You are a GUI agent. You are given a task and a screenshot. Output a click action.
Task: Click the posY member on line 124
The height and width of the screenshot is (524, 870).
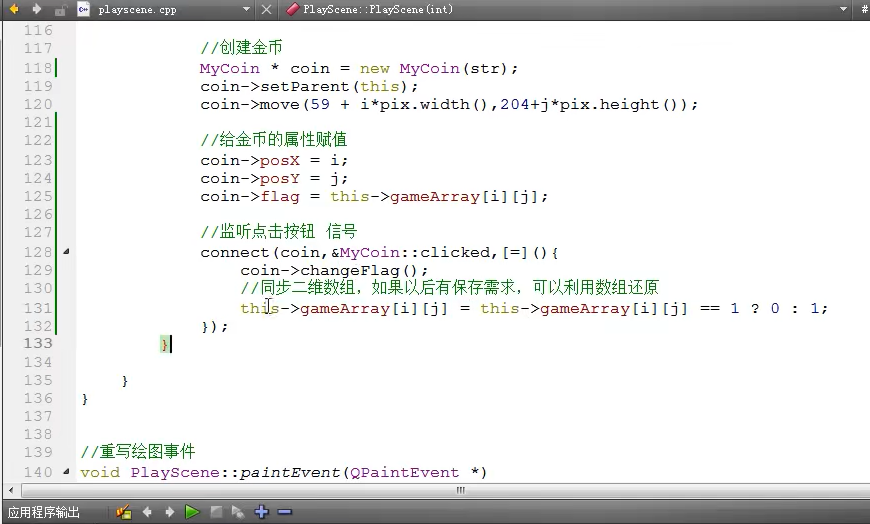point(280,179)
